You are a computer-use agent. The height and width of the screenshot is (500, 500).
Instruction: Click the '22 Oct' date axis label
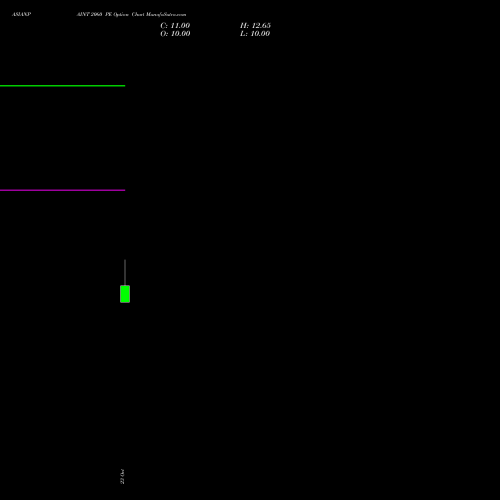[122, 476]
